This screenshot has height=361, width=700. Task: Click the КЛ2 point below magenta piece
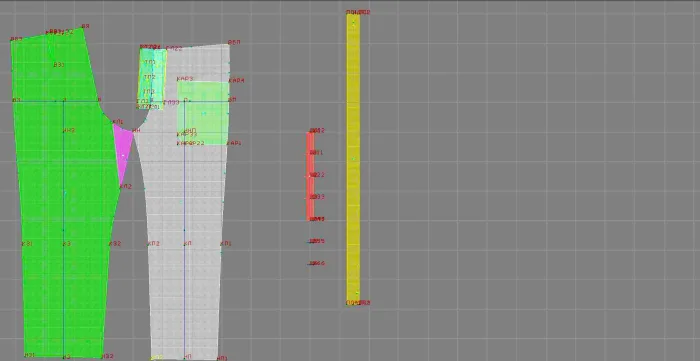[126, 187]
